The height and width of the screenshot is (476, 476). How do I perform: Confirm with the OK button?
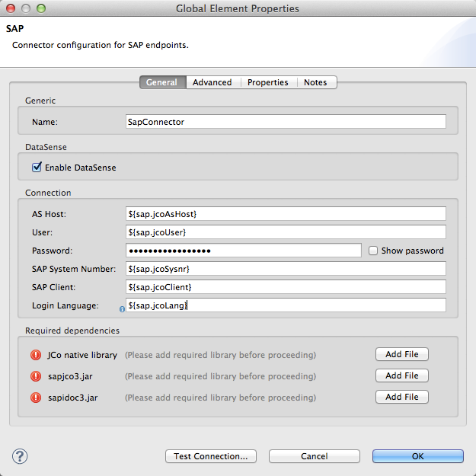click(x=417, y=456)
